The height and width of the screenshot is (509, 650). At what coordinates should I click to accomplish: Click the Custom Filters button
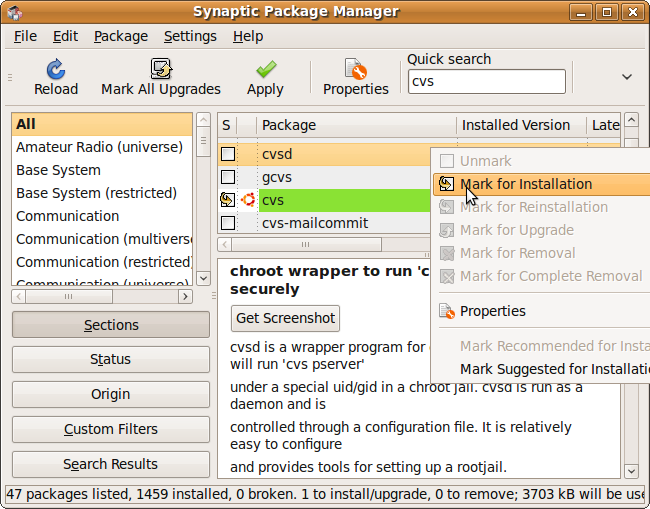[111, 429]
